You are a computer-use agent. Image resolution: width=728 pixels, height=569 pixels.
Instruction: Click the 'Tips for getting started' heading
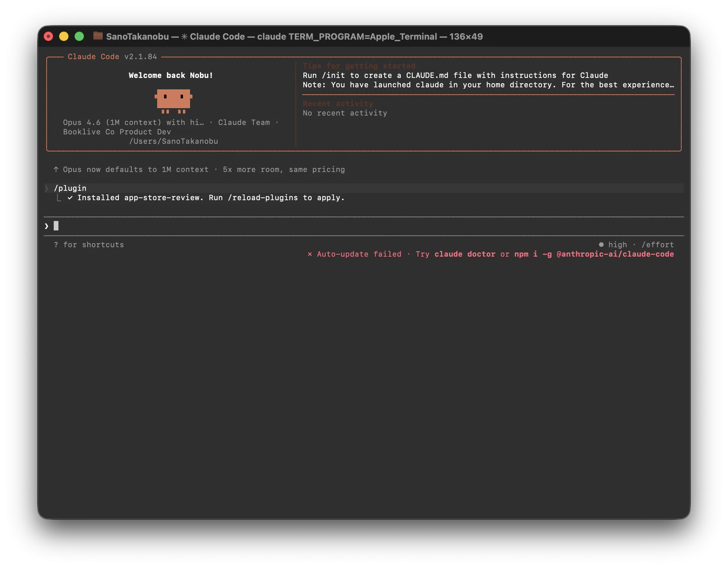tap(359, 66)
